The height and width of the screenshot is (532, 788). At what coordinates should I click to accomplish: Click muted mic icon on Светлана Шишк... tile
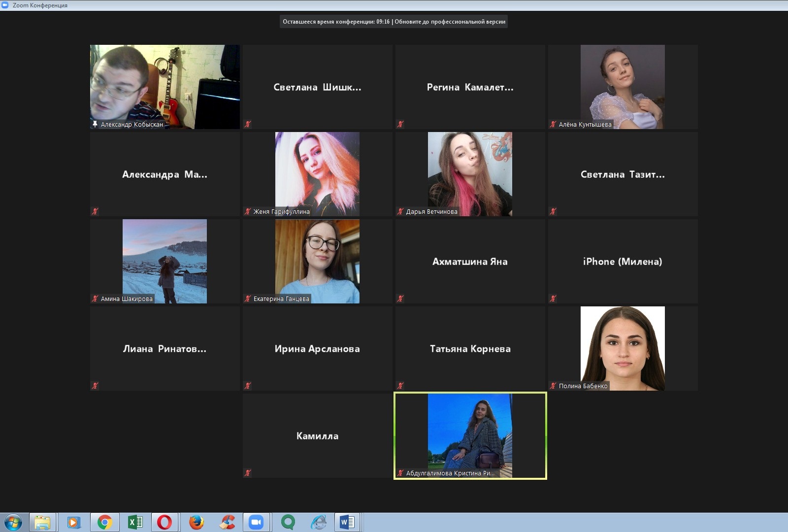[x=248, y=124]
